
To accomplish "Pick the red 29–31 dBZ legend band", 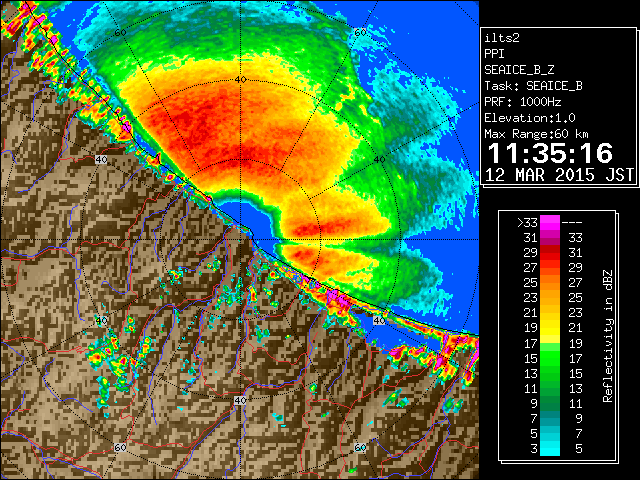I will [550, 253].
